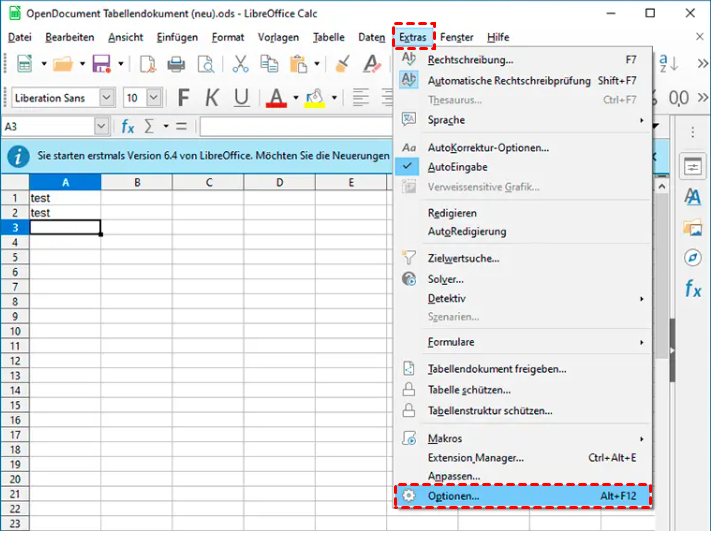The width and height of the screenshot is (711, 533).
Task: Toggle Automatische Rechtschreibprüfung
Action: point(523,81)
